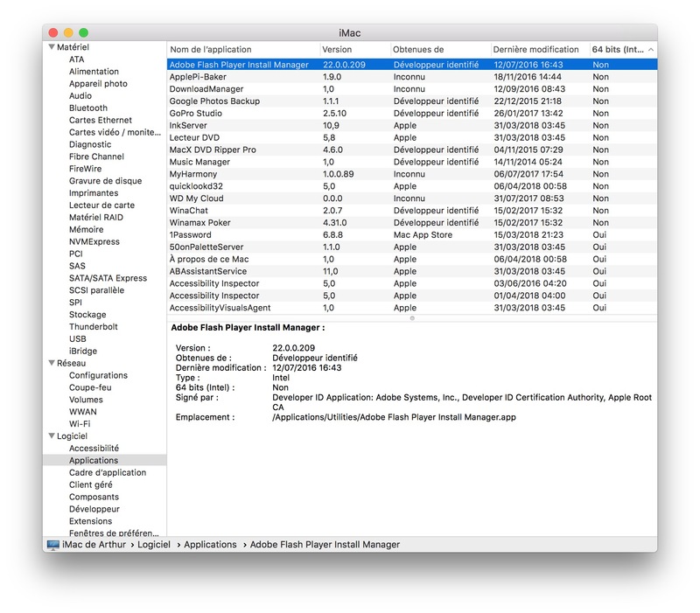Select Lecteur de carte item
This screenshot has width=700, height=613.
pyautogui.click(x=101, y=205)
